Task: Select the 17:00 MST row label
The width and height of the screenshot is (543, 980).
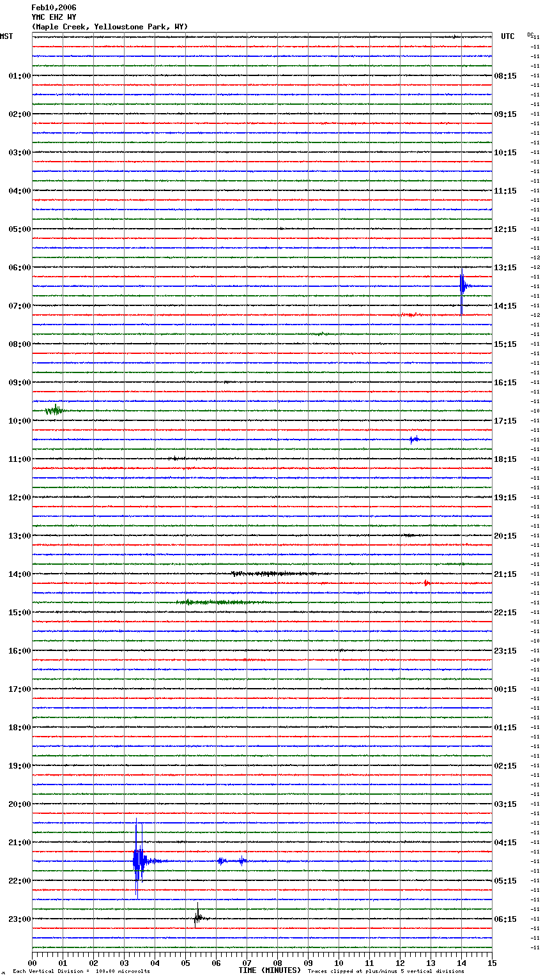Action: click(20, 689)
